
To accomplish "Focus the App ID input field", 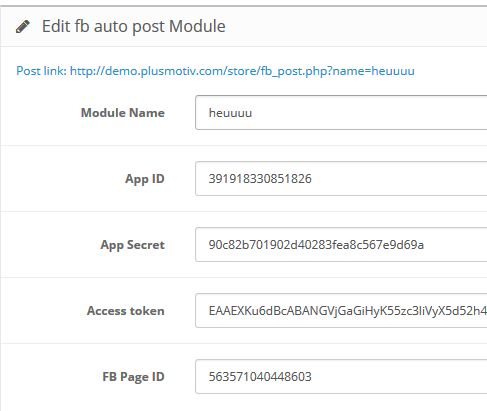I will point(341,179).
